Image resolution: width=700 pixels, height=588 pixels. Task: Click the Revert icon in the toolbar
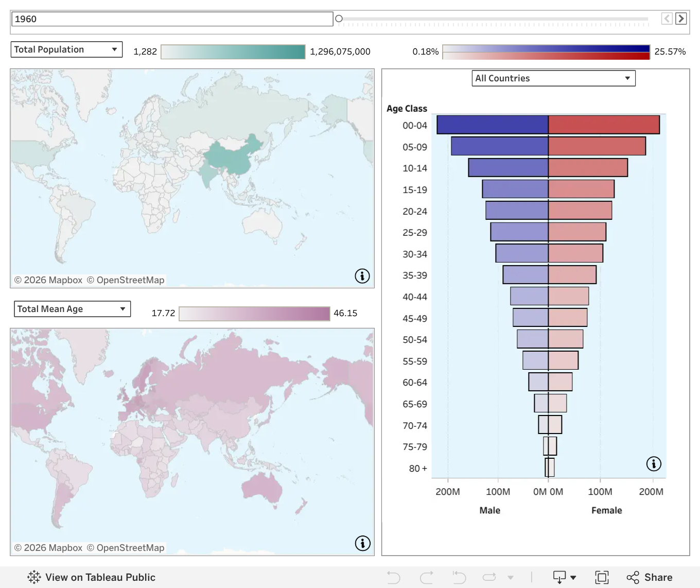(459, 577)
